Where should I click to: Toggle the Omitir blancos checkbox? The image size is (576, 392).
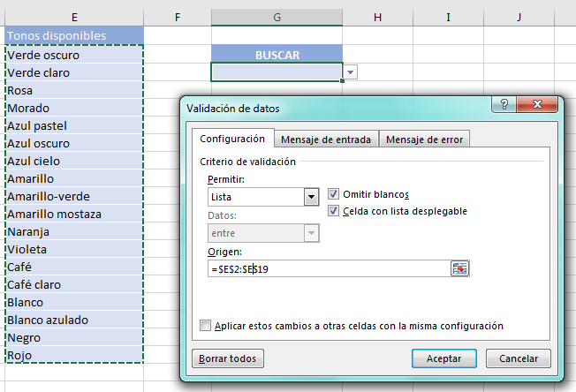pyautogui.click(x=334, y=194)
